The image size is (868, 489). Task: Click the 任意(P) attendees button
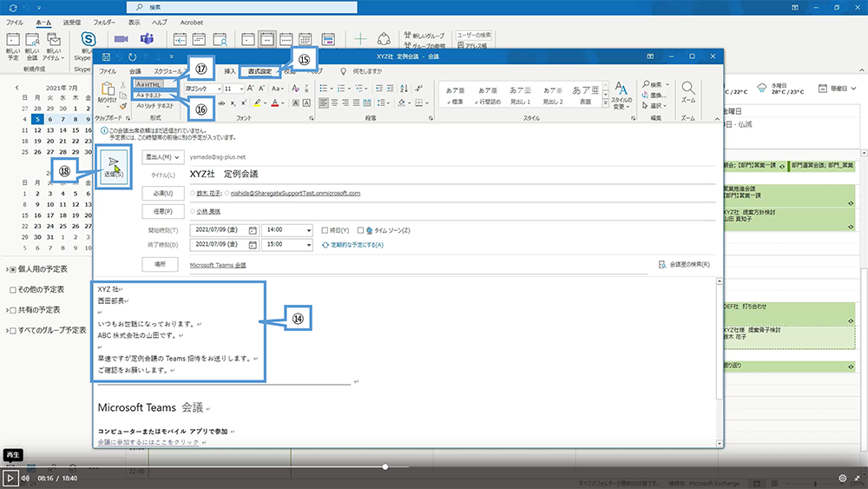pos(163,212)
